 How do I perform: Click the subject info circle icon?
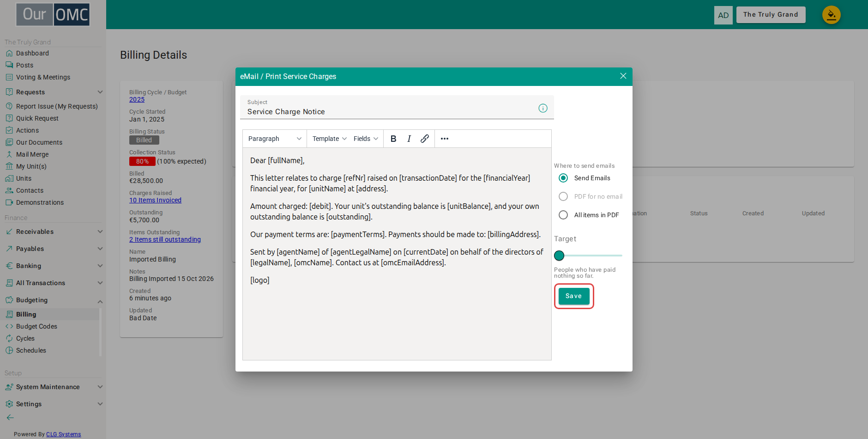tap(543, 108)
